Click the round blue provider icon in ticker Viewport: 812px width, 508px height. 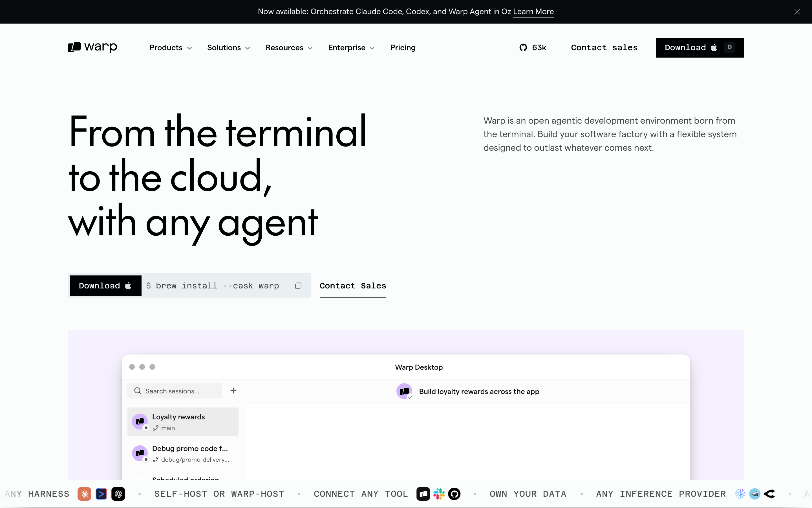(x=754, y=494)
